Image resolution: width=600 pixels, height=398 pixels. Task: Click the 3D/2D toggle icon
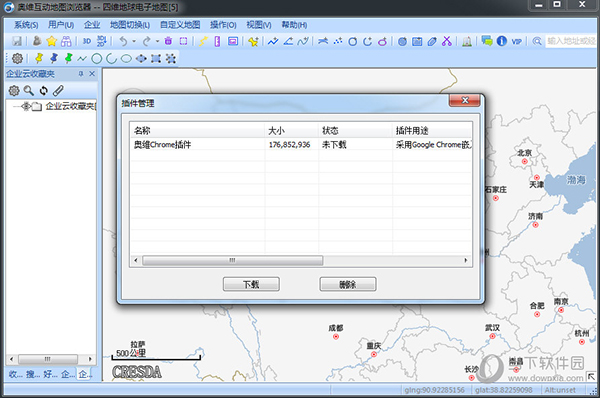(x=102, y=41)
